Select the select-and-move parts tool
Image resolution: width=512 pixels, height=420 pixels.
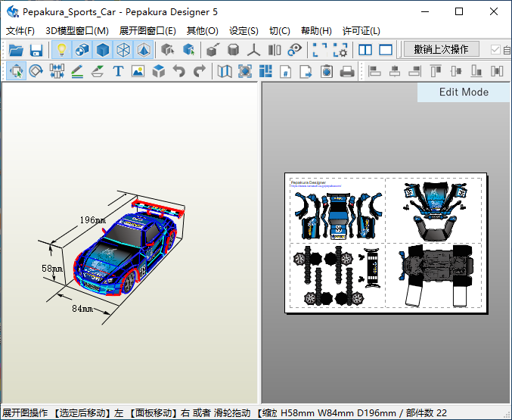16,71
